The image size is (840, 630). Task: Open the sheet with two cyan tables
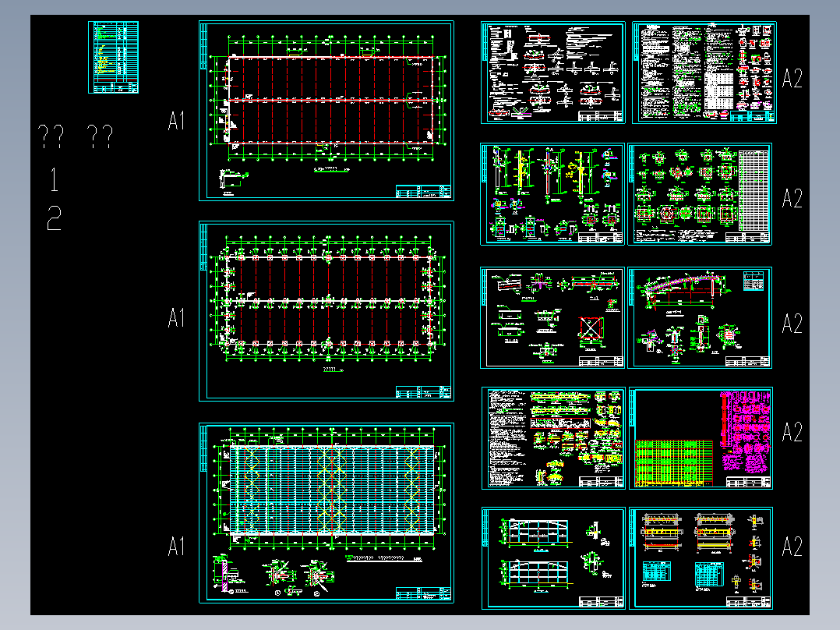coord(701,558)
